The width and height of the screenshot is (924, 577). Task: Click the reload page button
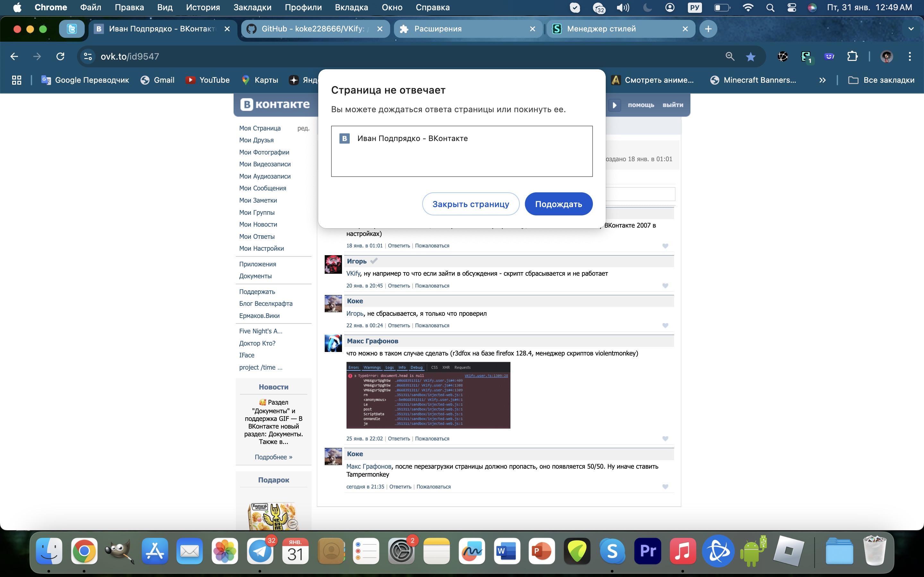click(x=60, y=56)
